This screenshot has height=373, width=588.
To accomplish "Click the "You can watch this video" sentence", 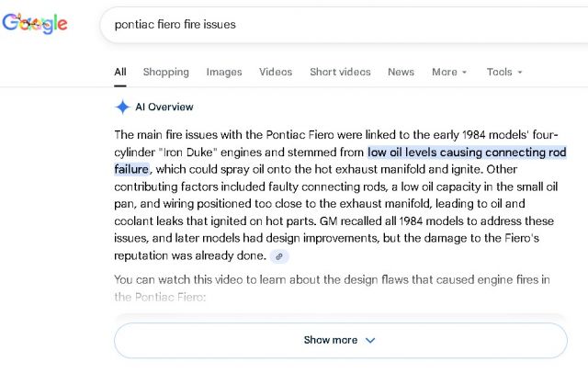I will (x=340, y=278).
